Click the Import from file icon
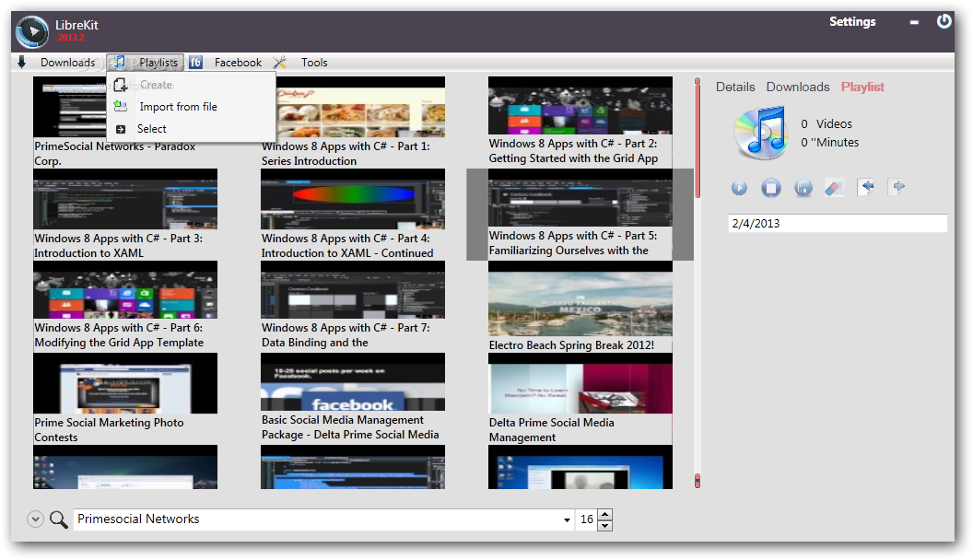Screen dimensions: 973x560 click(x=121, y=106)
